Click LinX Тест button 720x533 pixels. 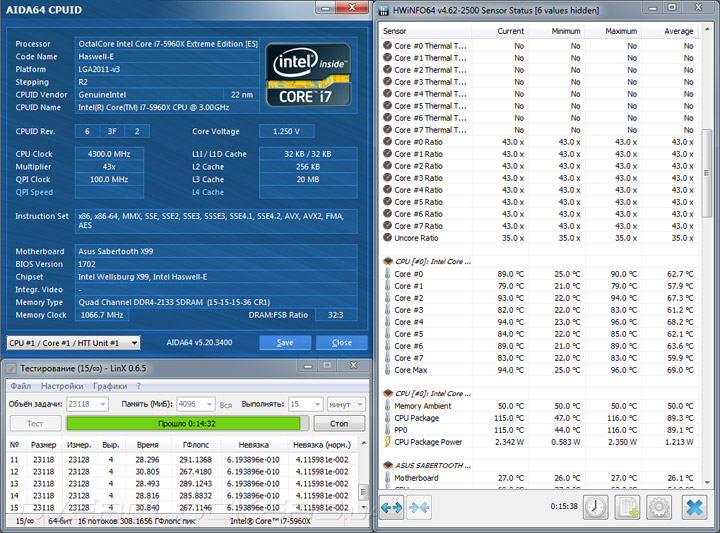click(35, 424)
